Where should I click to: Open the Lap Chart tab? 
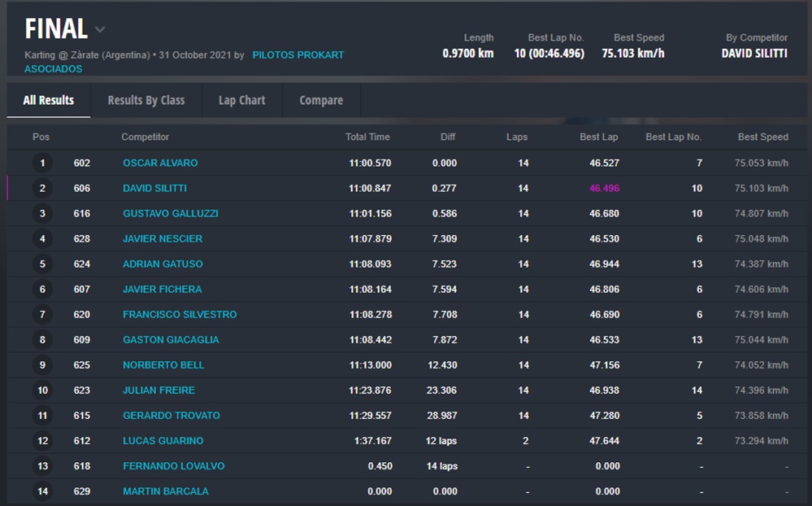241,100
